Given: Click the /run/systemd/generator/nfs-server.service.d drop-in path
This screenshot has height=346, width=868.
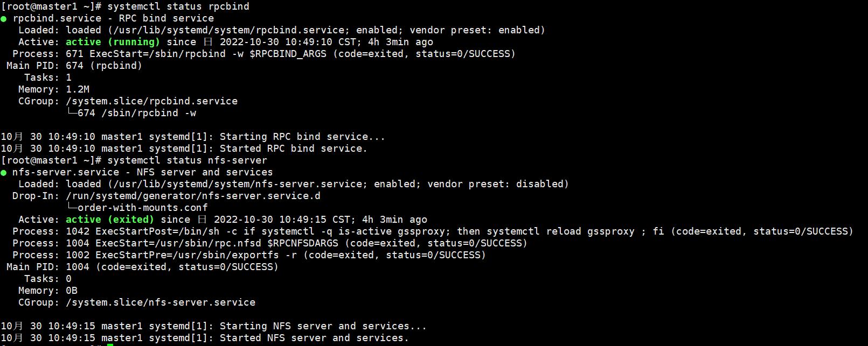Looking at the screenshot, I should [x=193, y=196].
